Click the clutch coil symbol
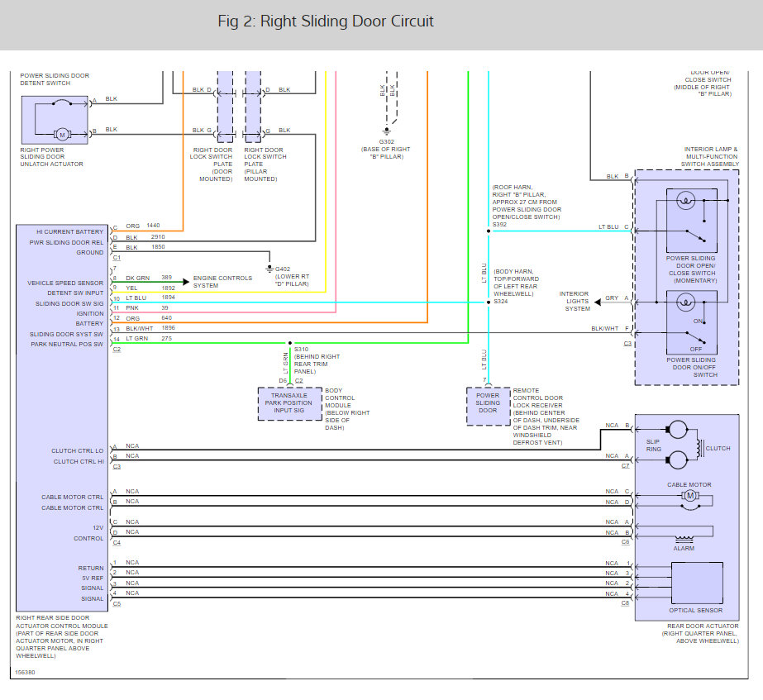 click(699, 448)
